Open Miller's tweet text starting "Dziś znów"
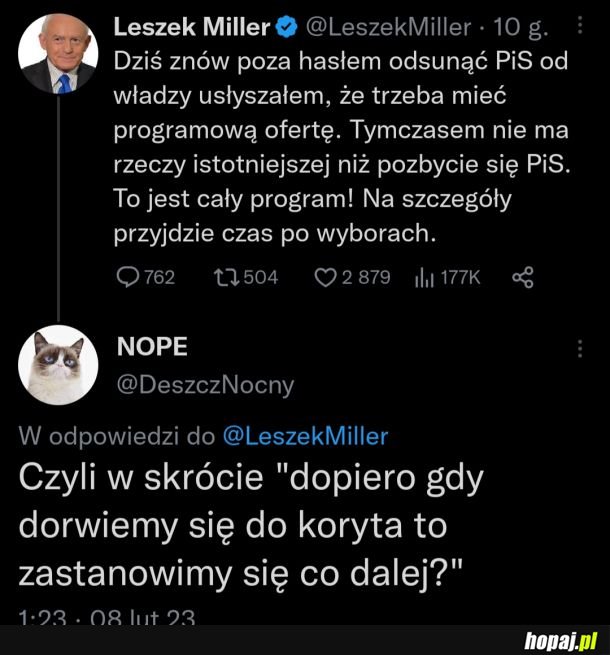Image resolution: width=610 pixels, height=655 pixels. pos(340,145)
